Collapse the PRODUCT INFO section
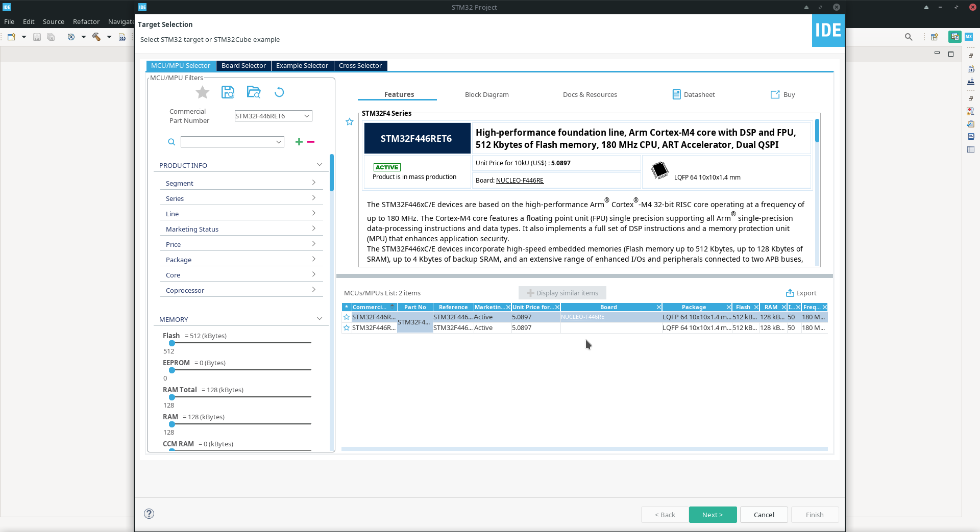 (x=320, y=164)
